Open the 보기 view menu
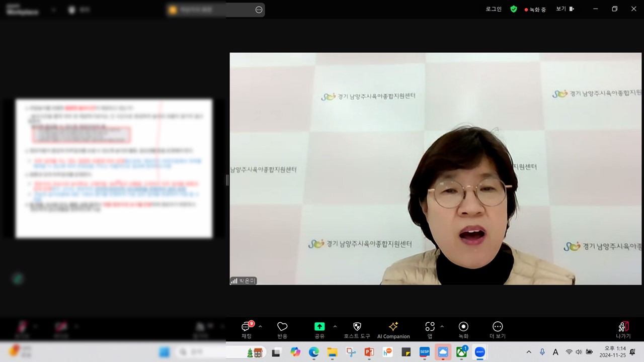This screenshot has height=362, width=644. (x=565, y=9)
